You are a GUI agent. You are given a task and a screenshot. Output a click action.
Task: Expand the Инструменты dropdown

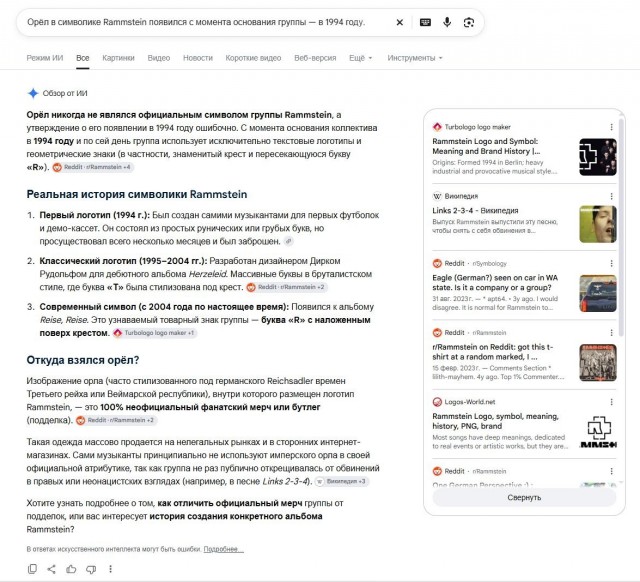(x=415, y=58)
